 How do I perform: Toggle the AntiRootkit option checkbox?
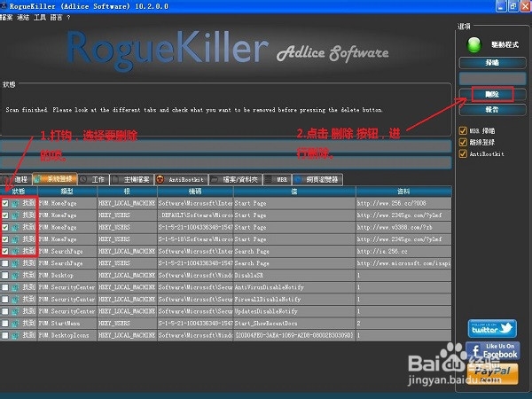tap(463, 153)
